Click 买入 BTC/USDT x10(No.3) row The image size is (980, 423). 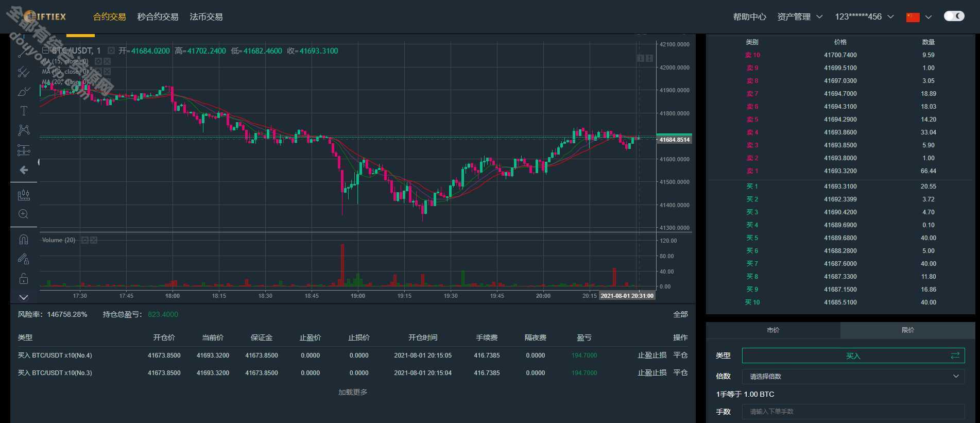[x=353, y=373]
